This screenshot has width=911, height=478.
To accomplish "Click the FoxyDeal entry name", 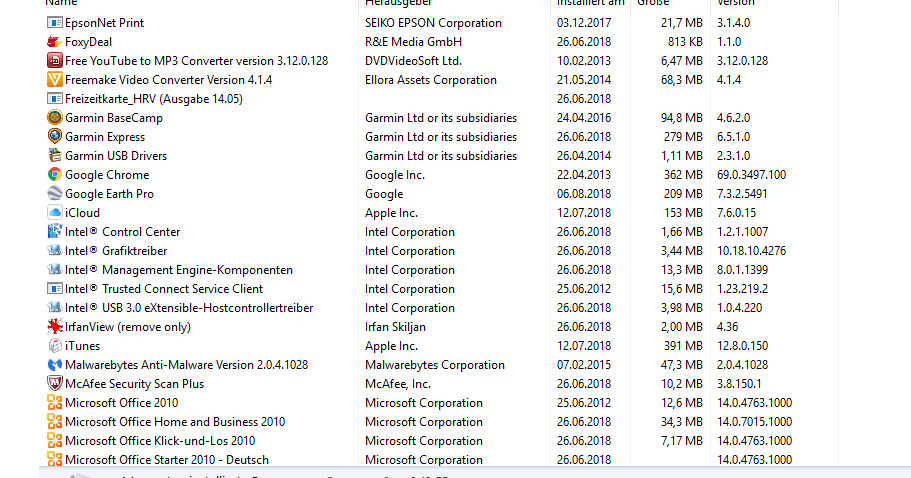I will click(x=88, y=42).
